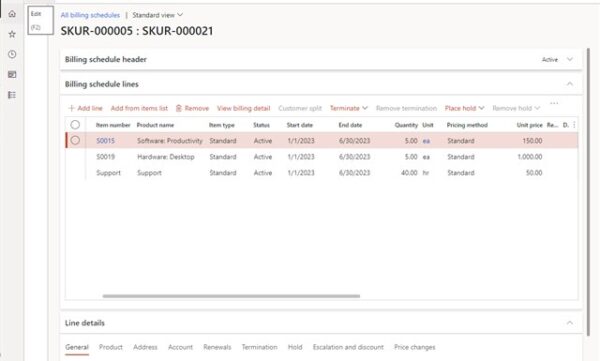Switch to the General tab

click(77, 347)
